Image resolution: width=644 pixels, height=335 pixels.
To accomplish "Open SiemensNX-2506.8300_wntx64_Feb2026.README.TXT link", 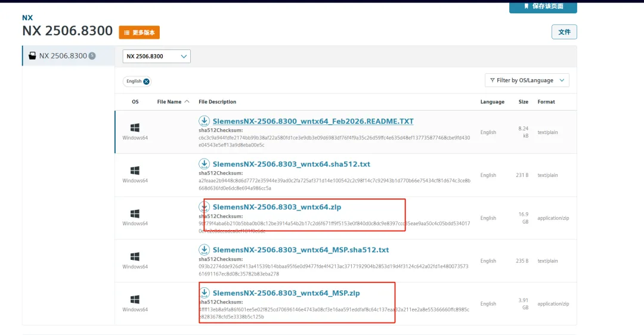I will [x=313, y=121].
